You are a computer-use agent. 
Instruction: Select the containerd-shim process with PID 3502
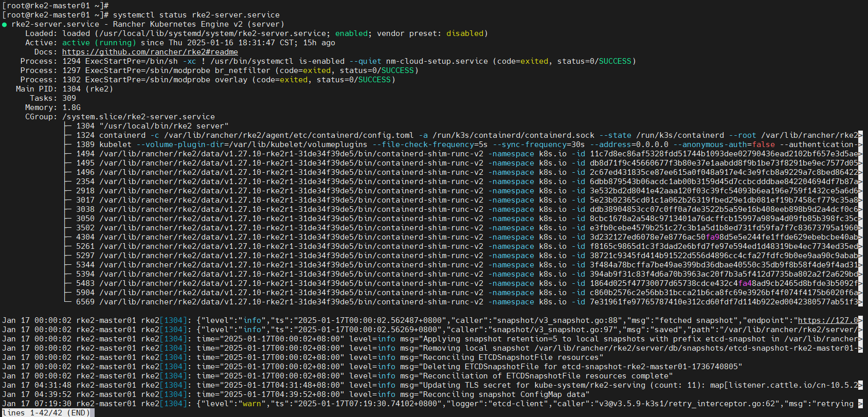point(469,228)
